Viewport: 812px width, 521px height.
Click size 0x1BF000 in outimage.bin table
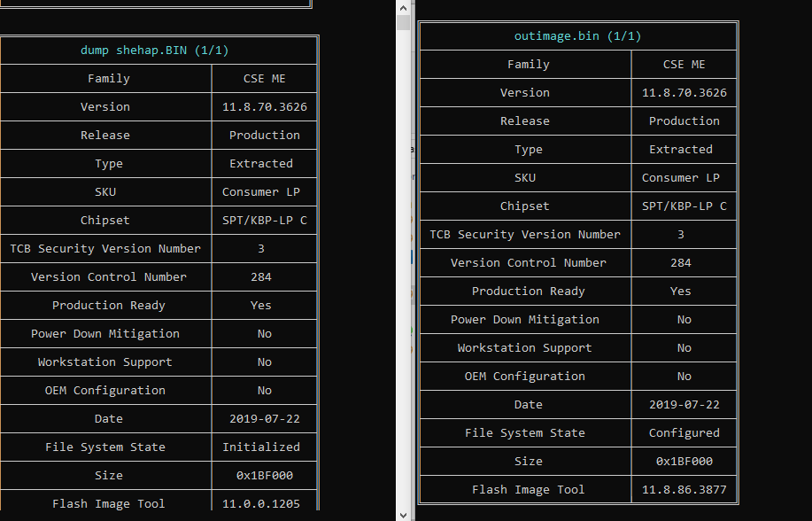(684, 462)
